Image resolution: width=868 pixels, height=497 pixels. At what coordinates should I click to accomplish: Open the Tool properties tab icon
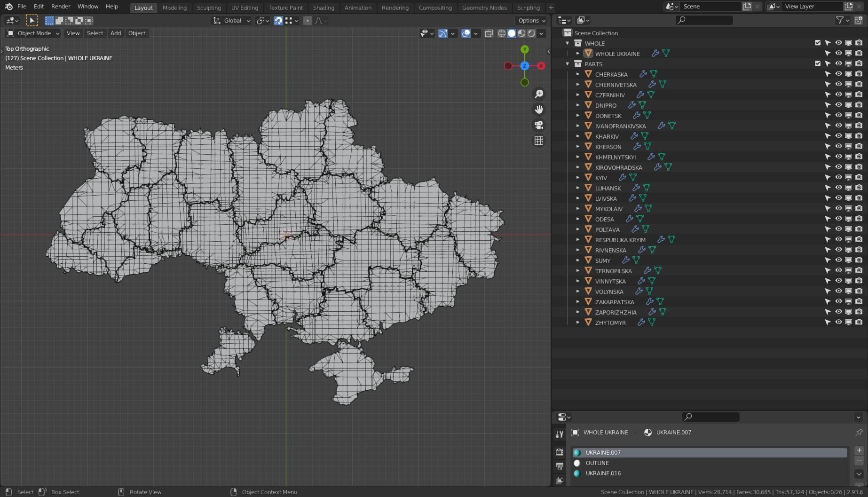coord(560,434)
